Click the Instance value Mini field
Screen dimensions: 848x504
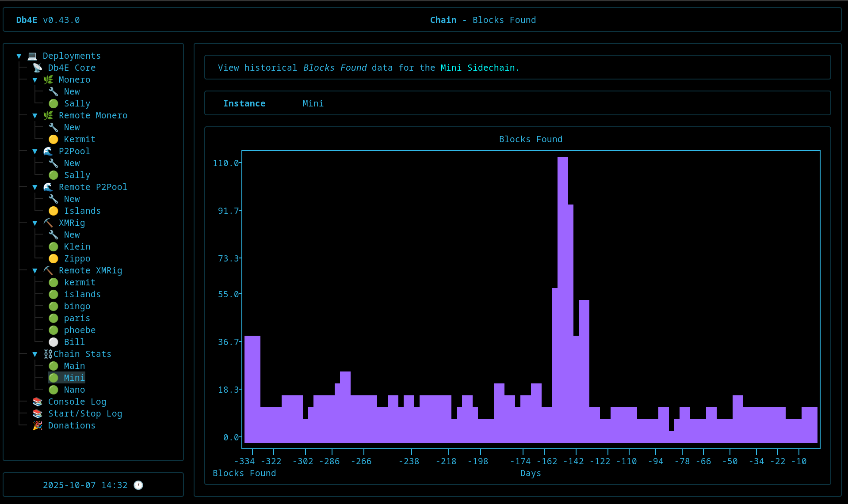[313, 103]
